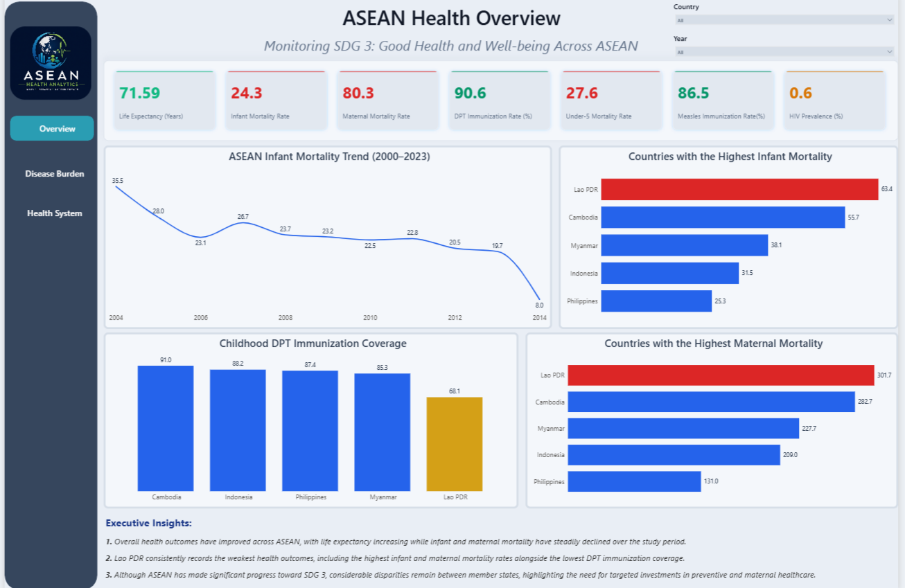Select the Life Expectancy 71.59 card
The image size is (905, 588).
(x=165, y=100)
